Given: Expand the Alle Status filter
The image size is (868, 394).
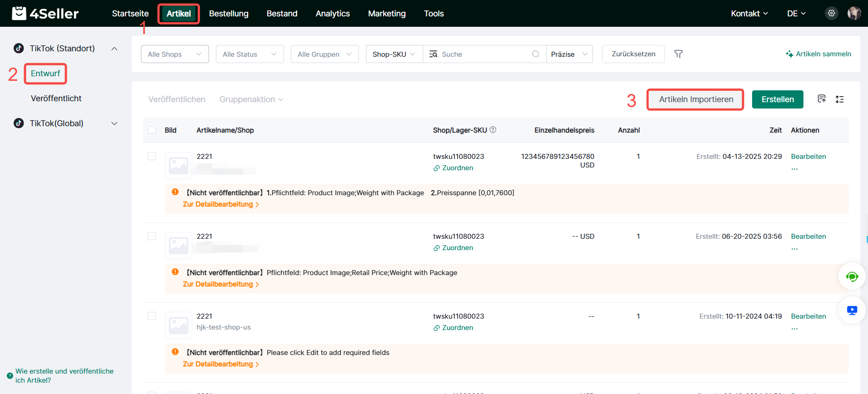Looking at the screenshot, I should [x=249, y=54].
